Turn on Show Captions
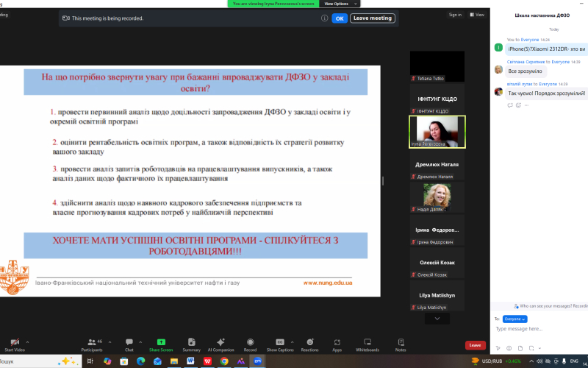This screenshot has width=588, height=368. coord(280,344)
